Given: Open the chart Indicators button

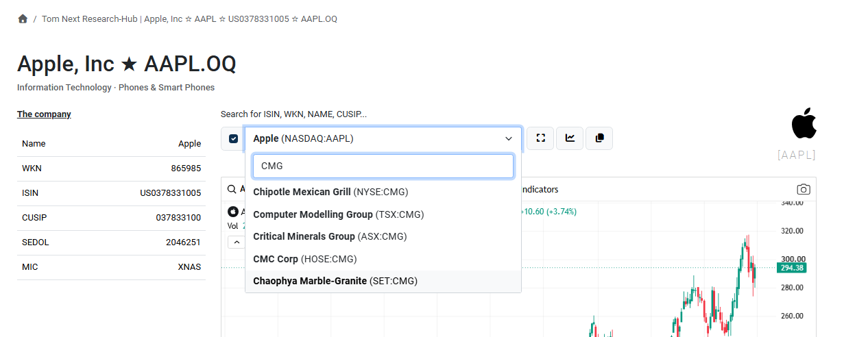Looking at the screenshot, I should (x=538, y=189).
